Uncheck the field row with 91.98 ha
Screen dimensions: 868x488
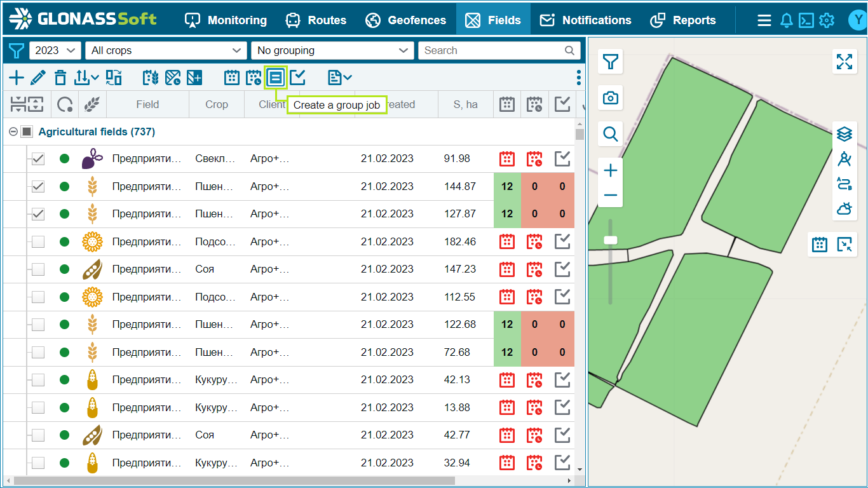click(x=38, y=159)
